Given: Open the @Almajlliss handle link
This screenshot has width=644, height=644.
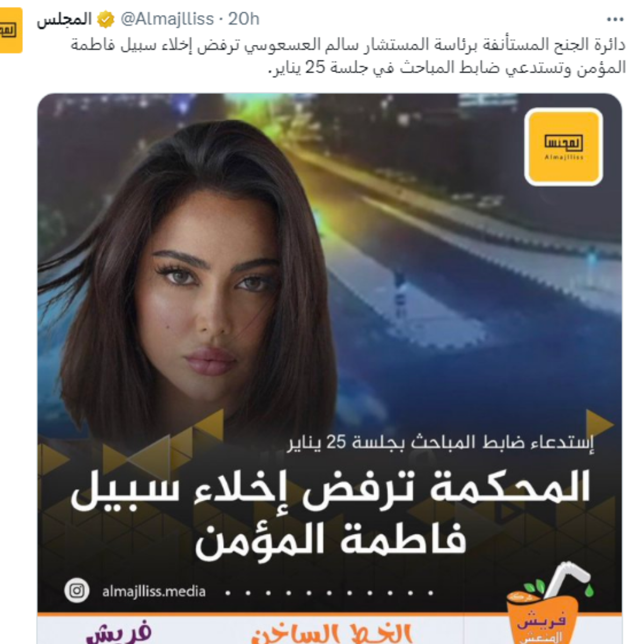Looking at the screenshot, I should [x=167, y=20].
